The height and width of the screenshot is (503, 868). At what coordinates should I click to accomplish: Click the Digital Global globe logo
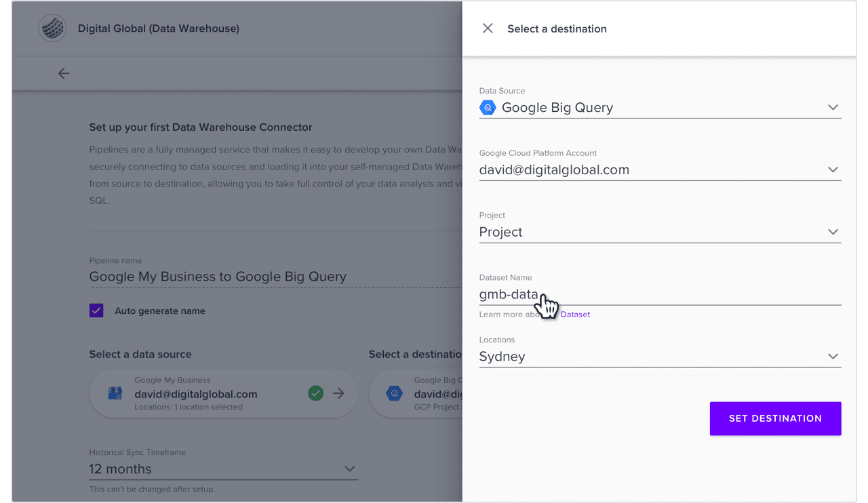click(52, 28)
